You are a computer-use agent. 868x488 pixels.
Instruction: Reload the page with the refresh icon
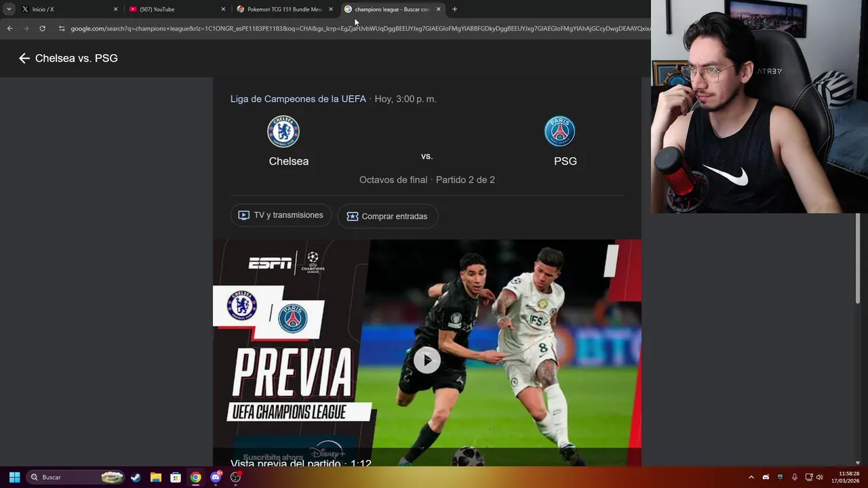pyautogui.click(x=42, y=28)
